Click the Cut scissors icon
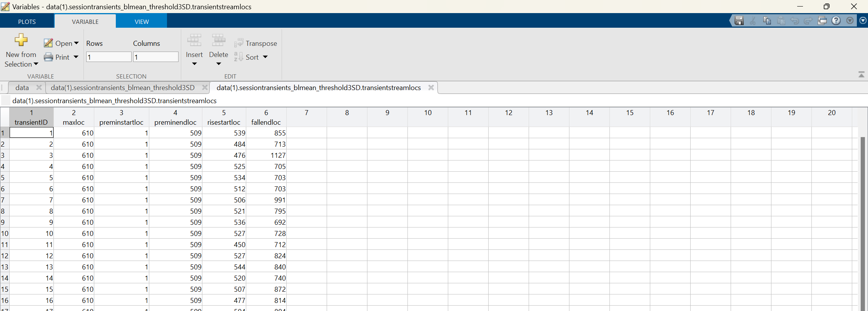The image size is (868, 311). tap(753, 21)
